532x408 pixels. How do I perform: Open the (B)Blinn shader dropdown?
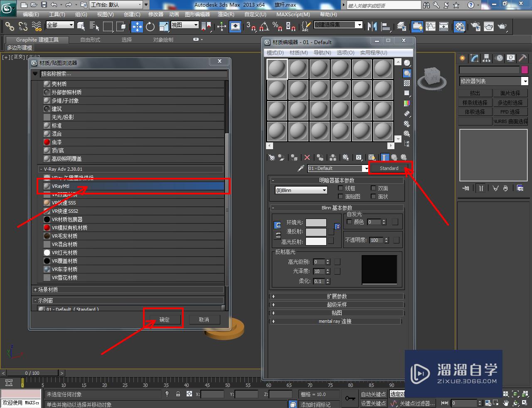pyautogui.click(x=301, y=190)
